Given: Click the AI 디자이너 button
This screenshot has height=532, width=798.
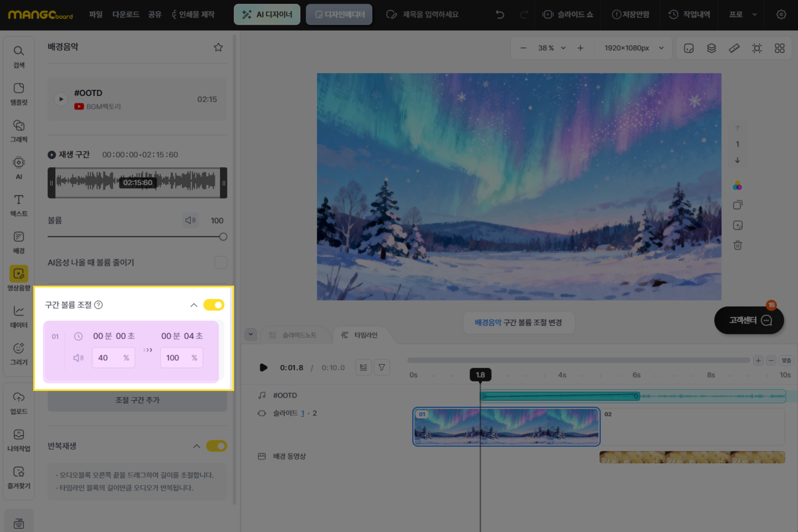Looking at the screenshot, I should click(x=267, y=14).
